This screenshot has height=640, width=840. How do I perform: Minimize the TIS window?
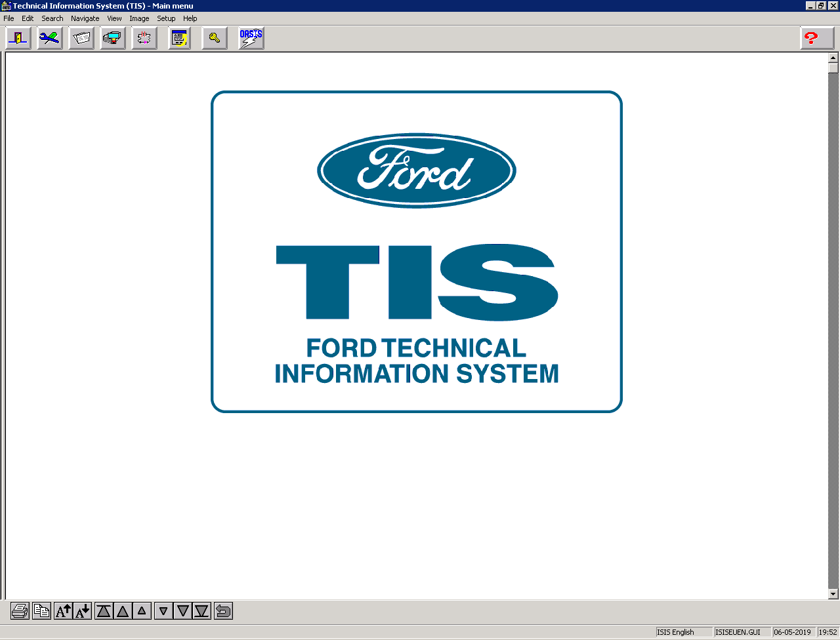810,6
